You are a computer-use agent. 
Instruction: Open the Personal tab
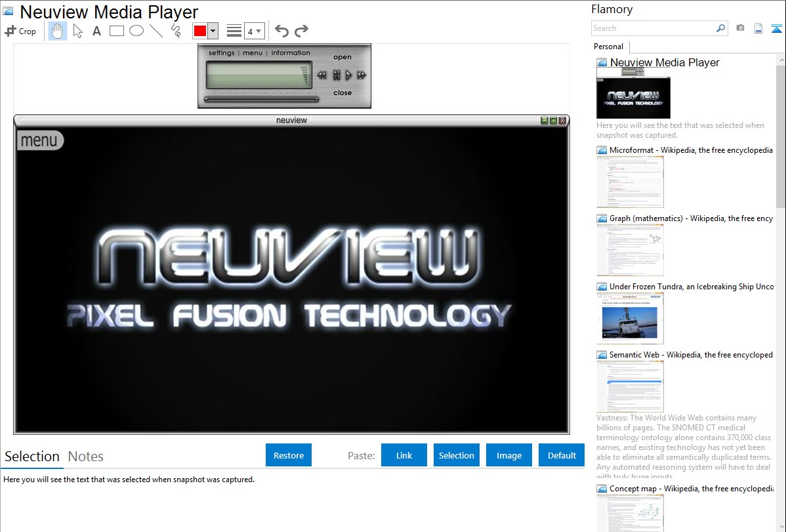tap(608, 47)
